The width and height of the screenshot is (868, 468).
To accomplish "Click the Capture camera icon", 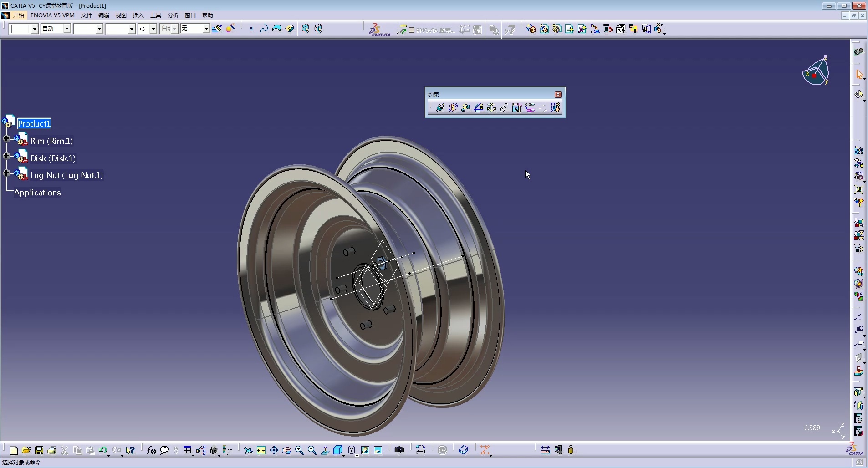I will tap(399, 450).
